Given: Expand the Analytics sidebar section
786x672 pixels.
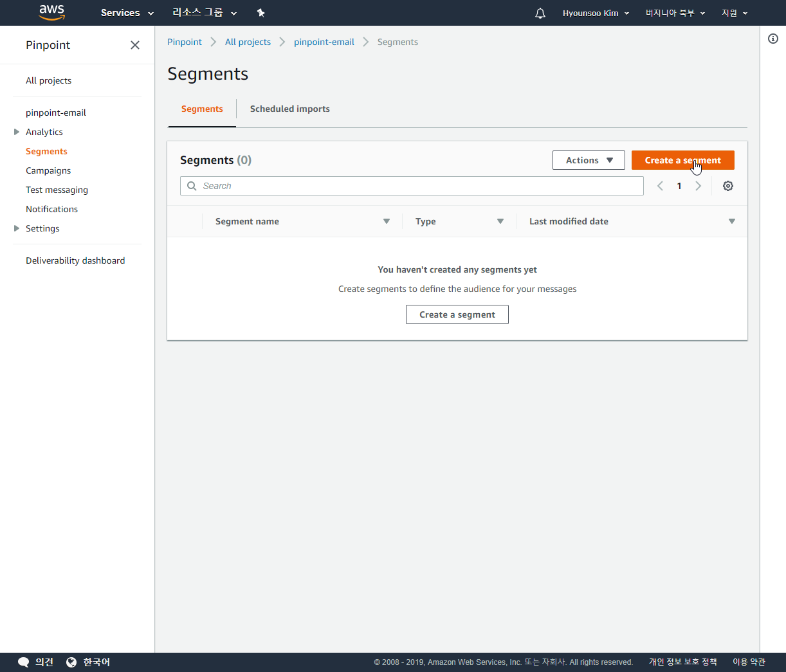Looking at the screenshot, I should tap(17, 132).
